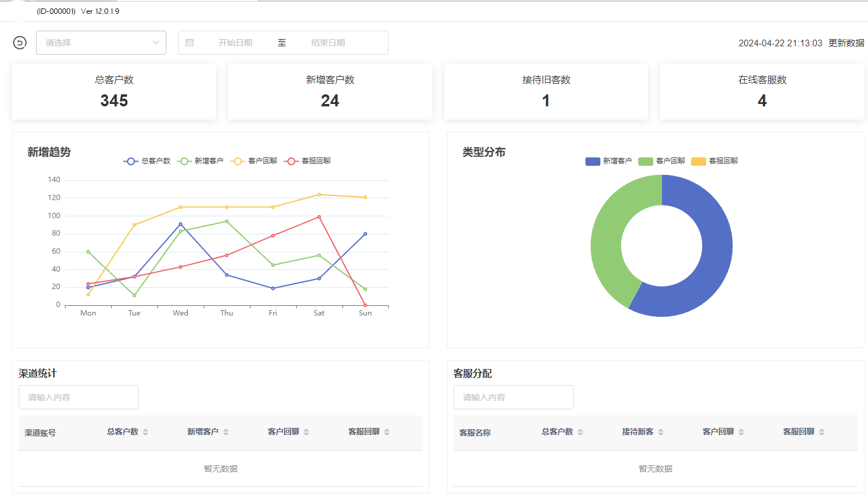
Task: Click the 类型分布 chart title
Action: 484,153
